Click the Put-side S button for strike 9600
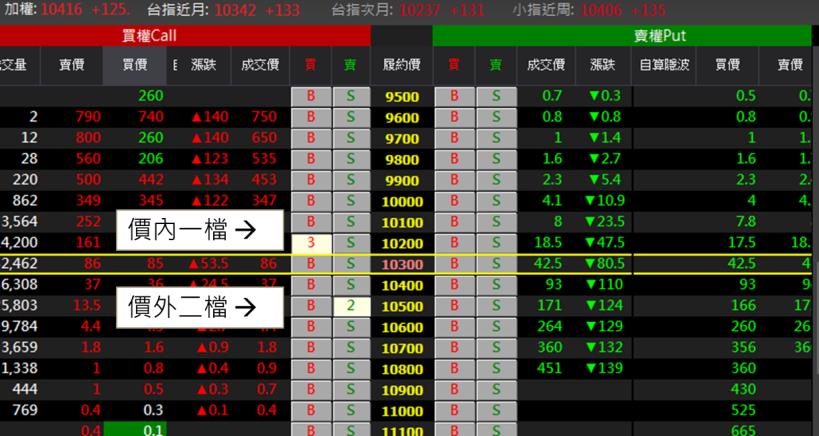The height and width of the screenshot is (436, 819). [496, 117]
